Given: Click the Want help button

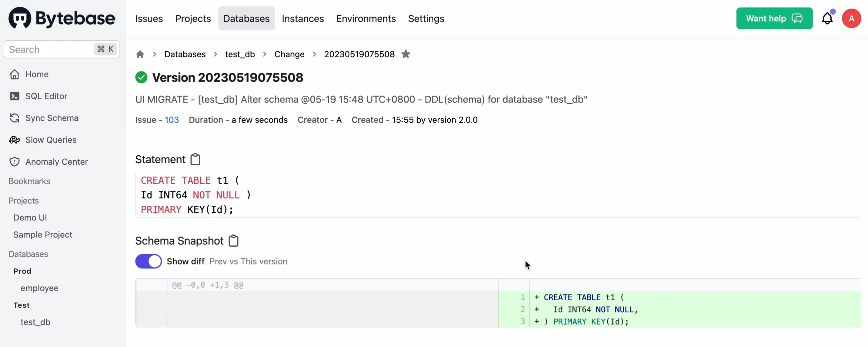Looking at the screenshot, I should coord(774,19).
